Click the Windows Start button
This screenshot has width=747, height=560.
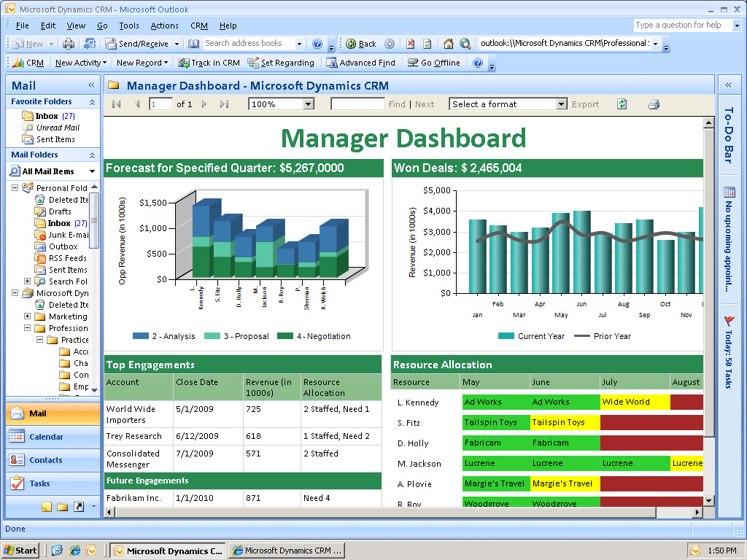click(x=20, y=551)
